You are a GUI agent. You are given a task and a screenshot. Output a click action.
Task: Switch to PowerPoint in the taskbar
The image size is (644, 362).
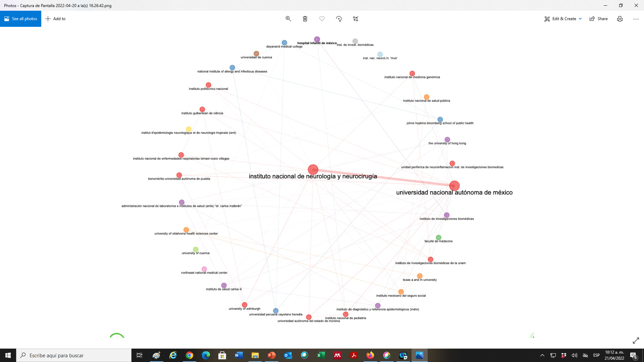click(271, 355)
